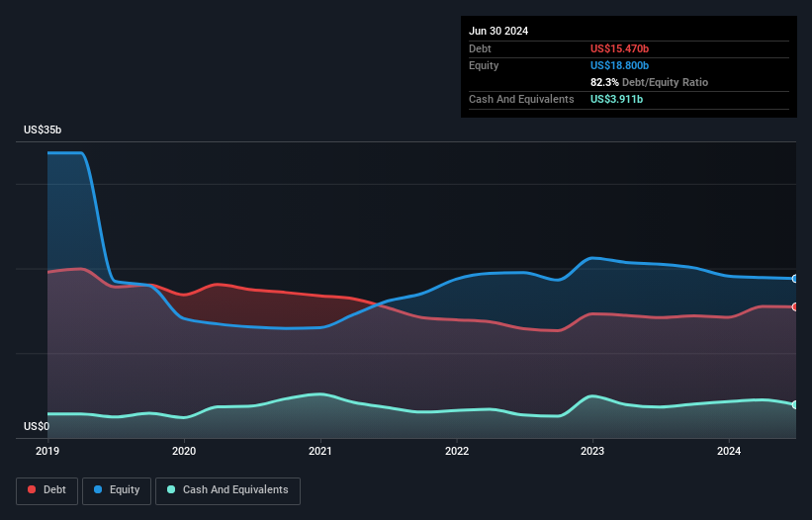Click Cash And Equivalents label in tooltip
The height and width of the screenshot is (520, 812).
pyautogui.click(x=521, y=99)
